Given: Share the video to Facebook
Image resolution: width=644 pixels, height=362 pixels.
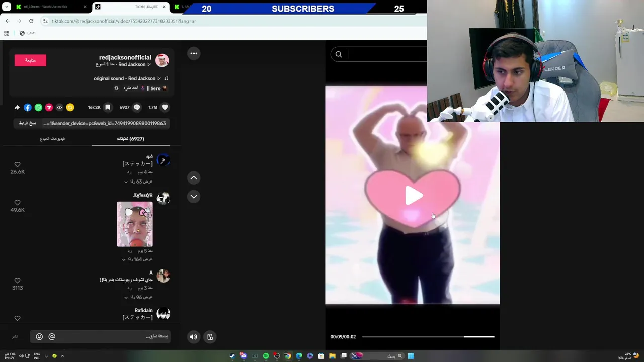Looking at the screenshot, I should [x=28, y=107].
